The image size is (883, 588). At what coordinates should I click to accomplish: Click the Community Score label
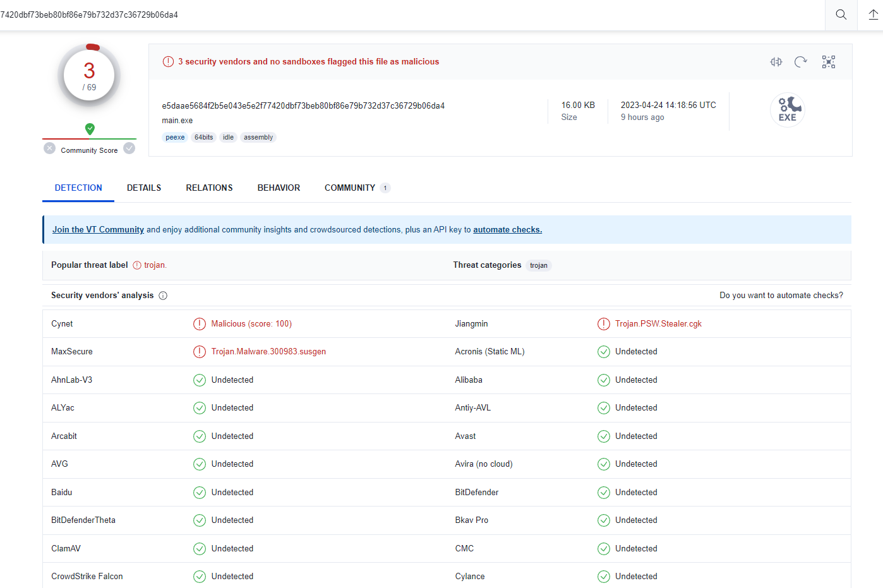pyautogui.click(x=89, y=150)
